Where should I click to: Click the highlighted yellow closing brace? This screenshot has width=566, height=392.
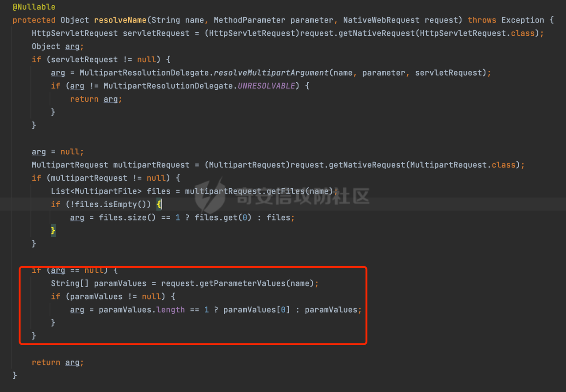53,231
